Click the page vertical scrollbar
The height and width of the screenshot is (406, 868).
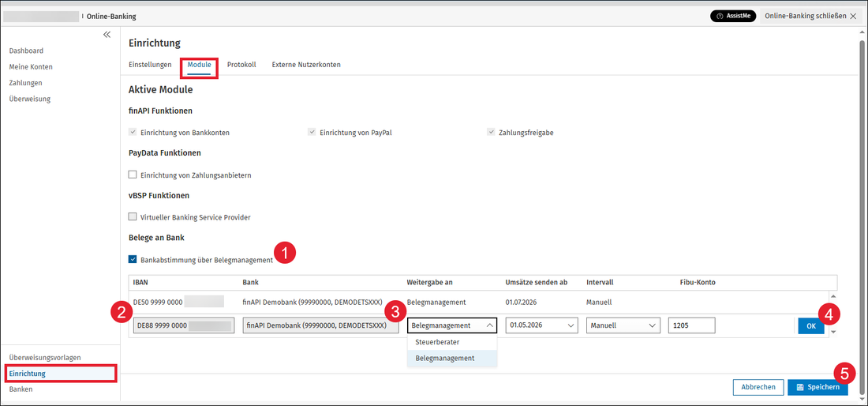point(862,216)
